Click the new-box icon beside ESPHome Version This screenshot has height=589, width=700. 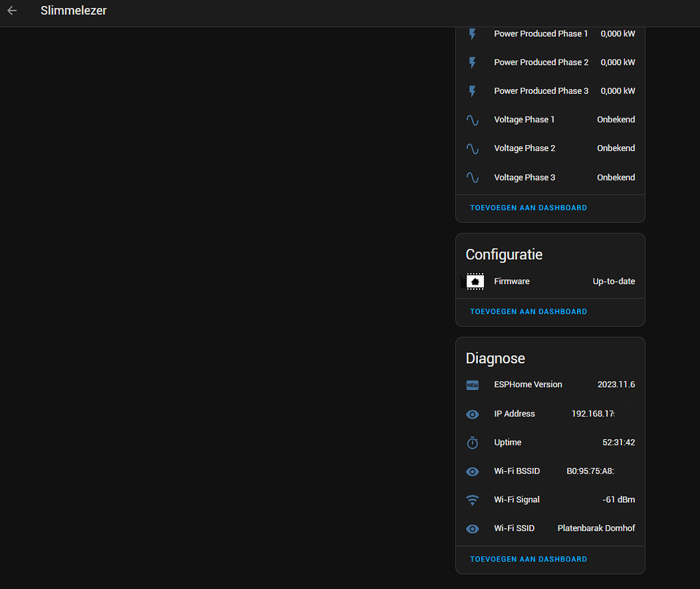pyautogui.click(x=472, y=385)
